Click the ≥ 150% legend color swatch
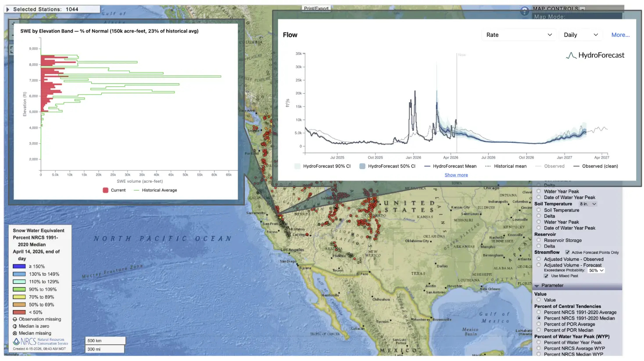Viewport: 644px width, 361px height. 19,267
